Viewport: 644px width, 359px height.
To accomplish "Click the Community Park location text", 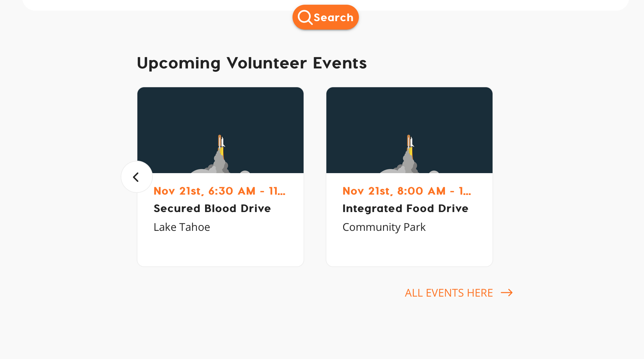I will [x=384, y=227].
